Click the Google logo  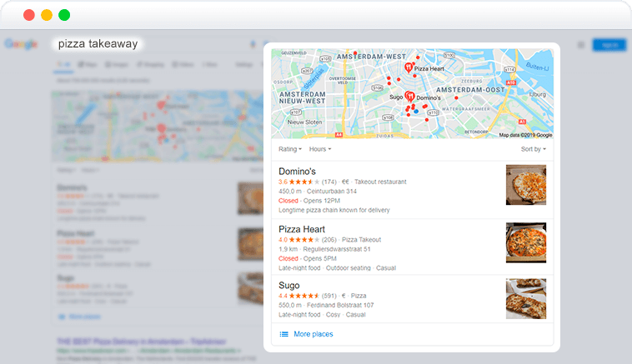(21, 44)
